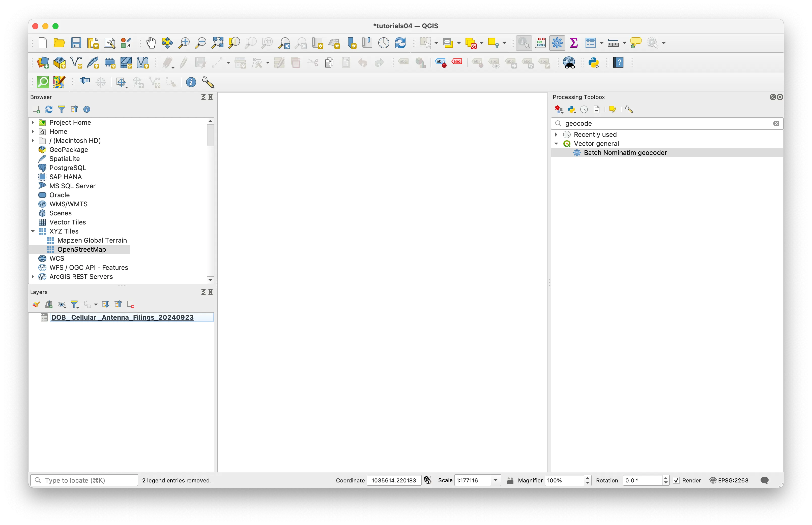This screenshot has height=525, width=812.
Task: Expand the Recently used algorithms group
Action: pos(557,134)
